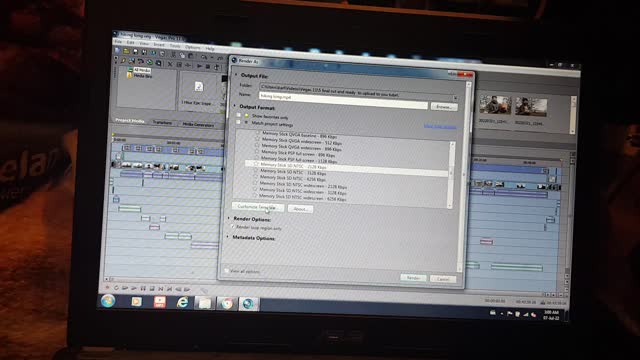Click the Paste icon in main toolbar

pos(191,55)
